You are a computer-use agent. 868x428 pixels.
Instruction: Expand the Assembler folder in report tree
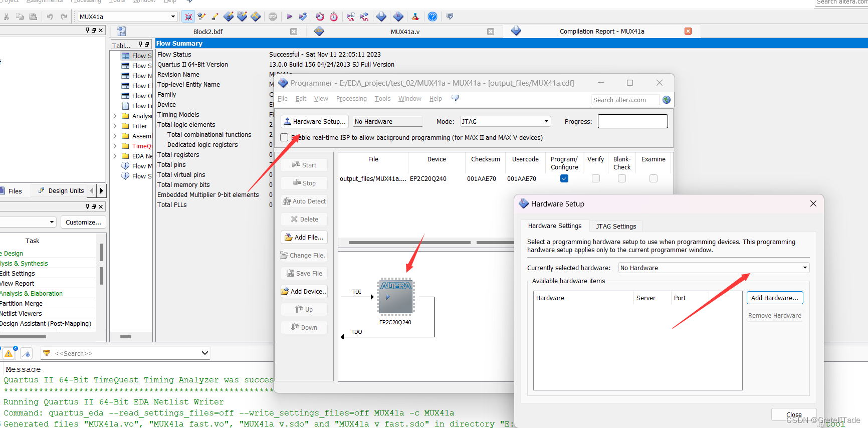(115, 136)
